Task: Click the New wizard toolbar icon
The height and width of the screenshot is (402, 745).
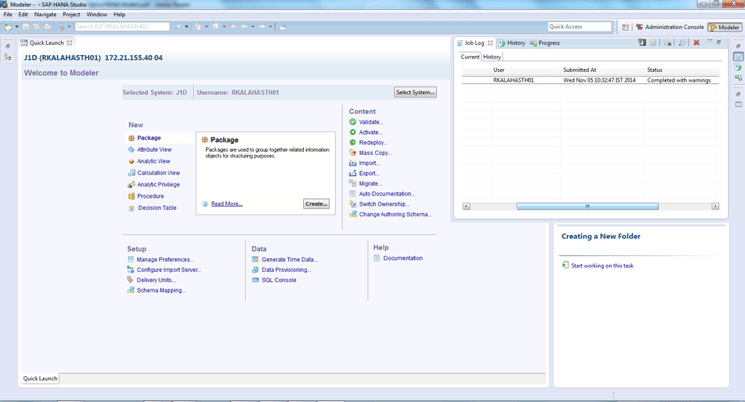Action: pyautogui.click(x=8, y=27)
